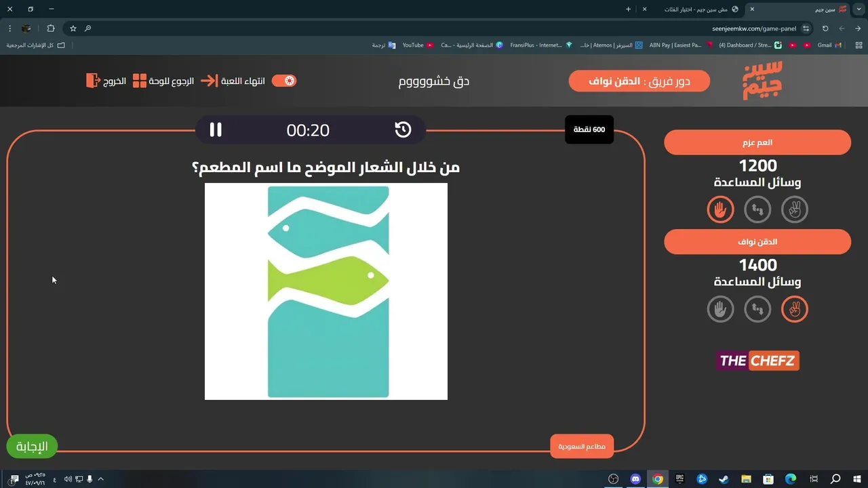Use the swap-arrows lifeline for الدقن نواف

point(757,310)
